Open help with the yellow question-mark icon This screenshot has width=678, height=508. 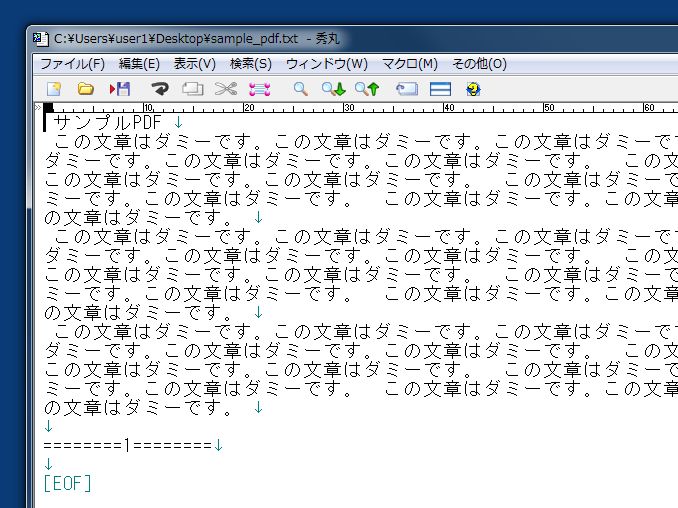coord(474,89)
